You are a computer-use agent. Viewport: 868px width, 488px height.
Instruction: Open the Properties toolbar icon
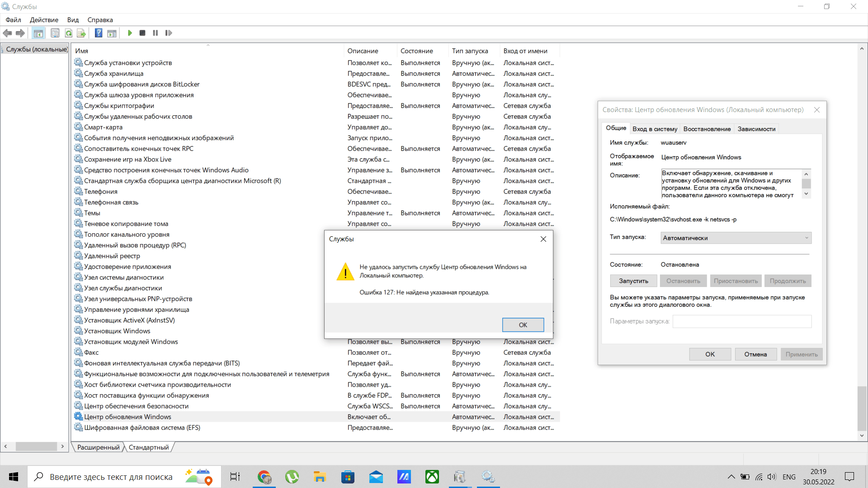pyautogui.click(x=55, y=33)
